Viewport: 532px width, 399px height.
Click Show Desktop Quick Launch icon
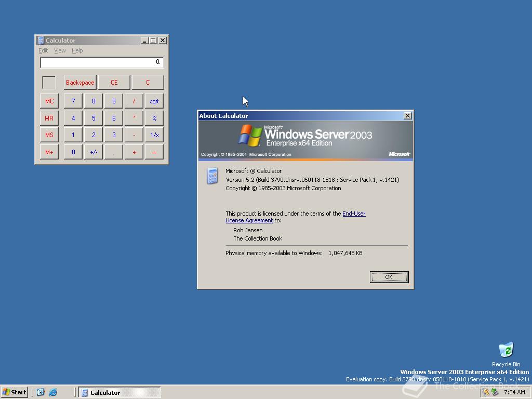coord(41,392)
